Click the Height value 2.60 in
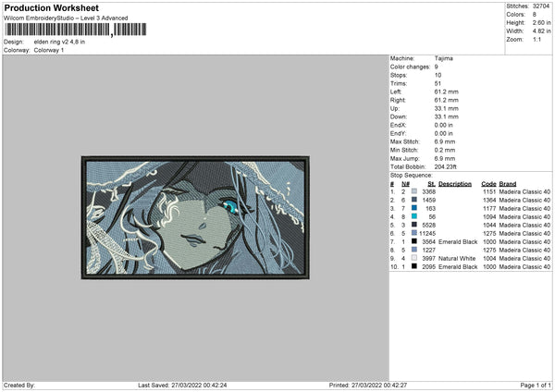This screenshot has height=392, width=555. pyautogui.click(x=541, y=22)
